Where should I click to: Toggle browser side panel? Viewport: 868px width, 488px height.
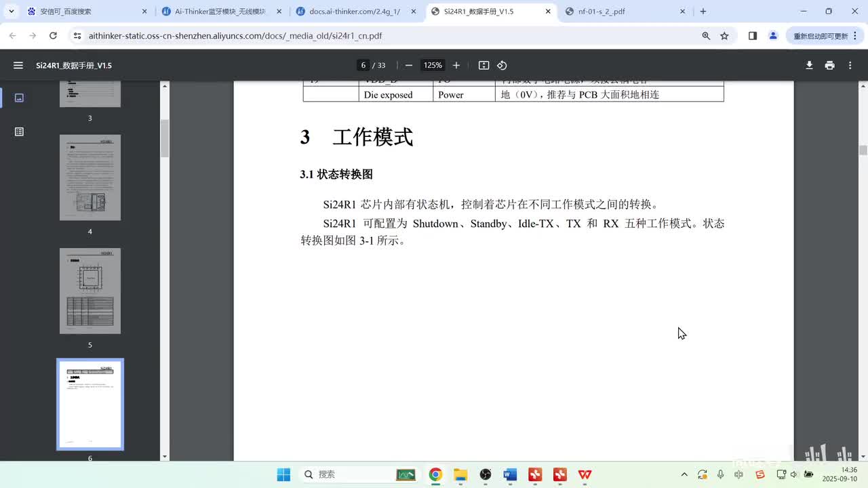753,36
